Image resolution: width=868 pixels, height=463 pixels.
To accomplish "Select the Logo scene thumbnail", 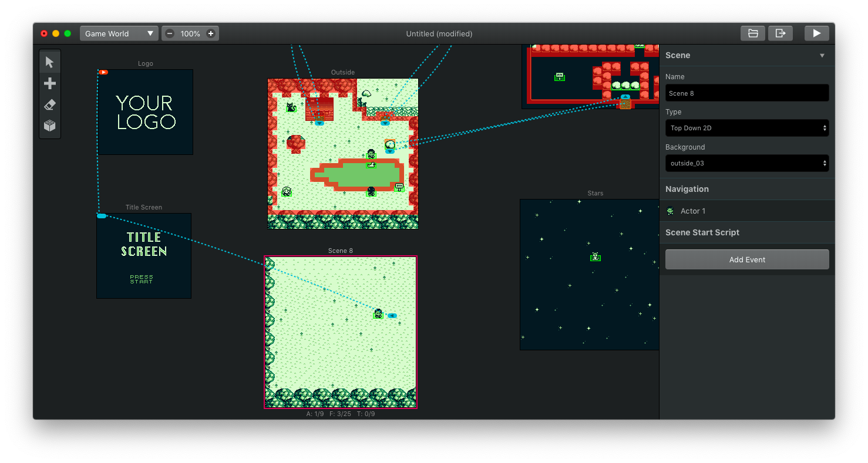I will (x=145, y=112).
